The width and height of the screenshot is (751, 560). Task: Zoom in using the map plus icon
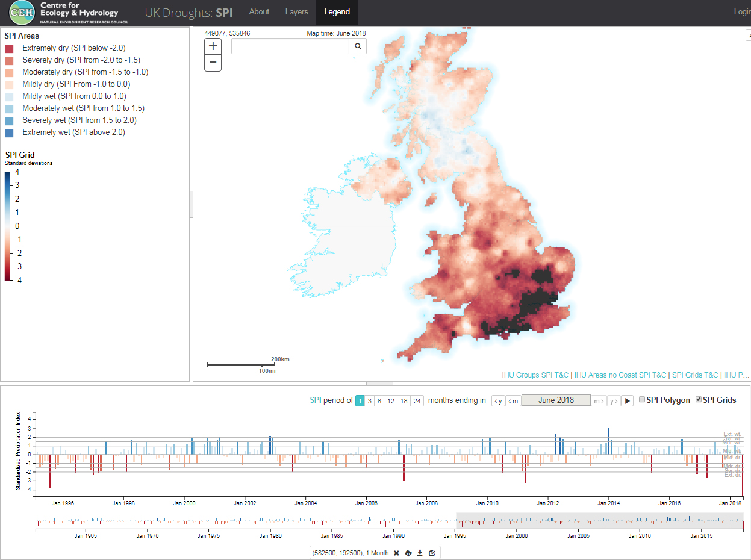pos(213,45)
